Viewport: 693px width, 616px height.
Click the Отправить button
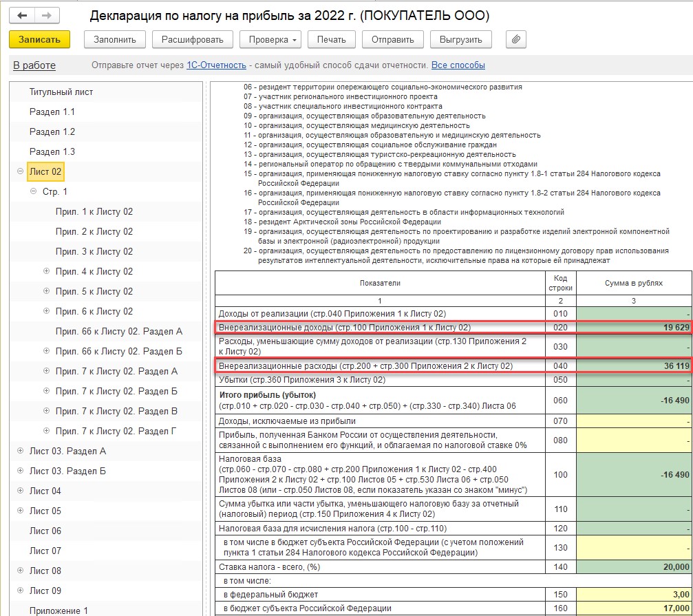click(x=392, y=39)
